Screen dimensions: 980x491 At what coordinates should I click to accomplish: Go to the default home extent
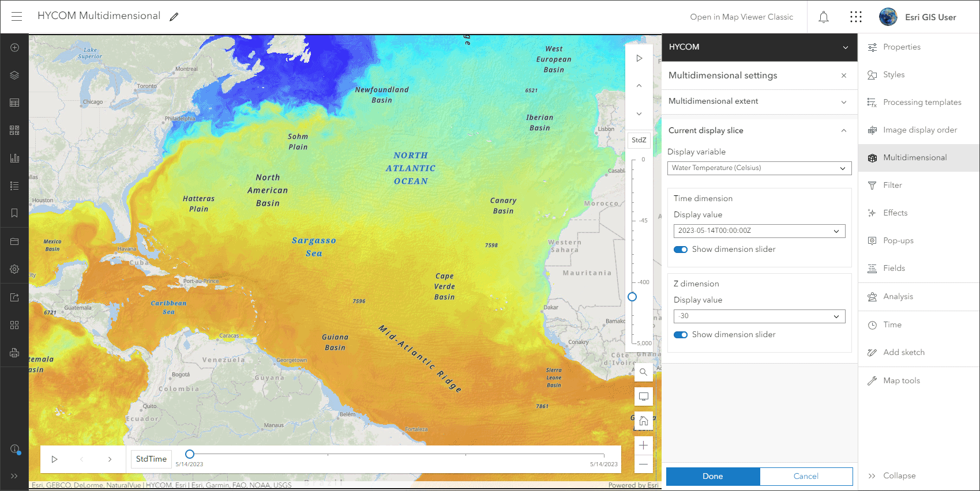point(644,421)
